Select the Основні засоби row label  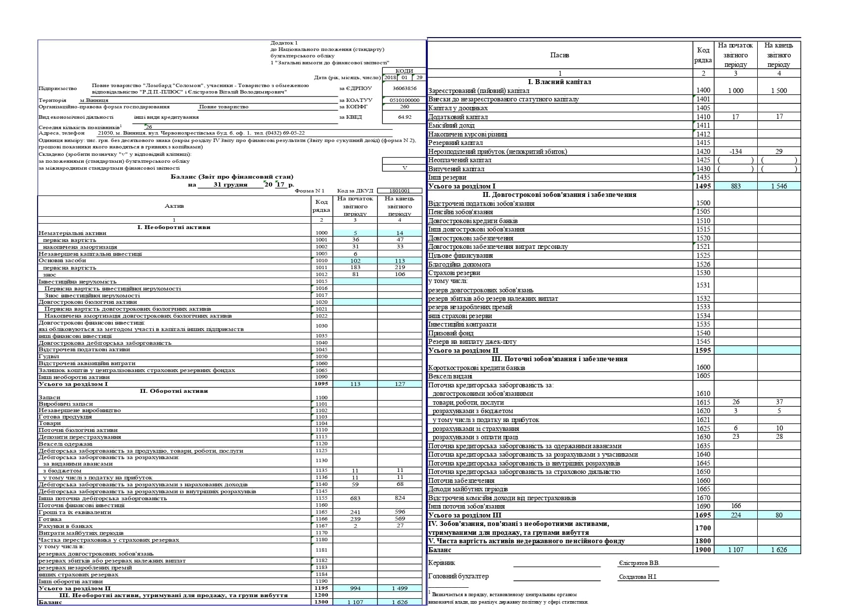[x=62, y=261]
